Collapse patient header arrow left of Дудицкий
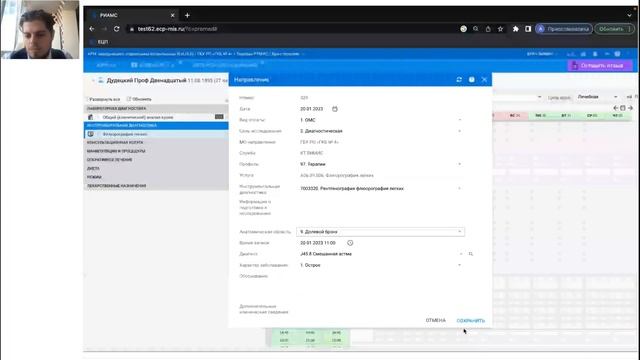The width and height of the screenshot is (640, 360). pos(93,81)
